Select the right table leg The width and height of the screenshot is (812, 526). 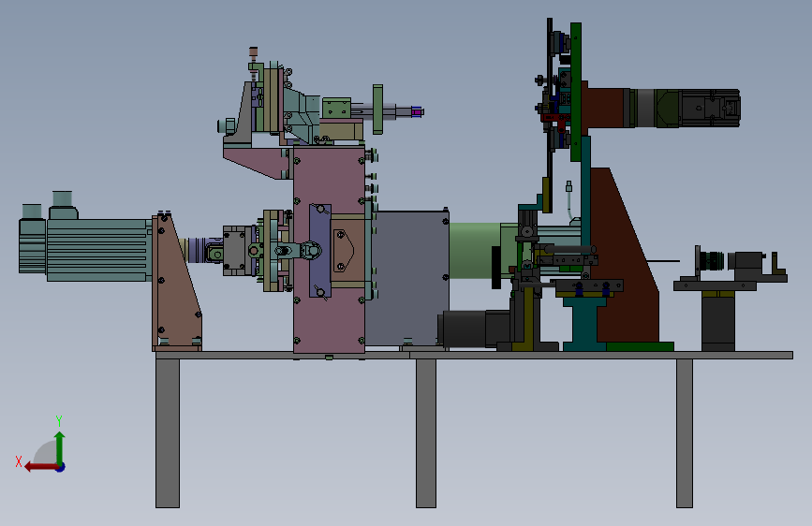[x=684, y=432]
